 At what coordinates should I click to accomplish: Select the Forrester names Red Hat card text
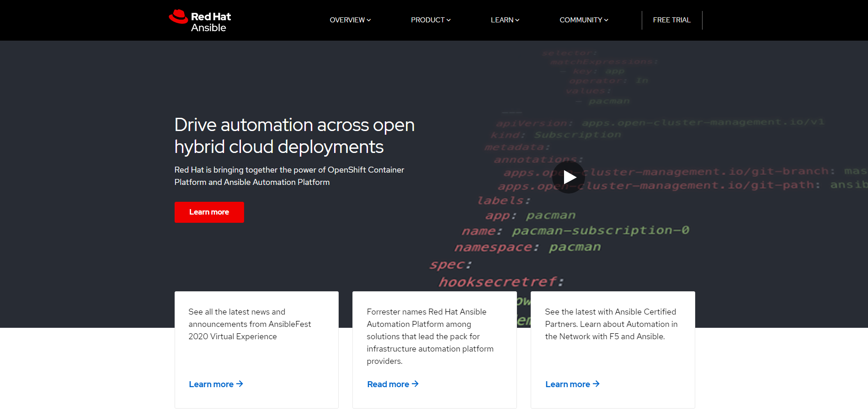click(x=430, y=336)
